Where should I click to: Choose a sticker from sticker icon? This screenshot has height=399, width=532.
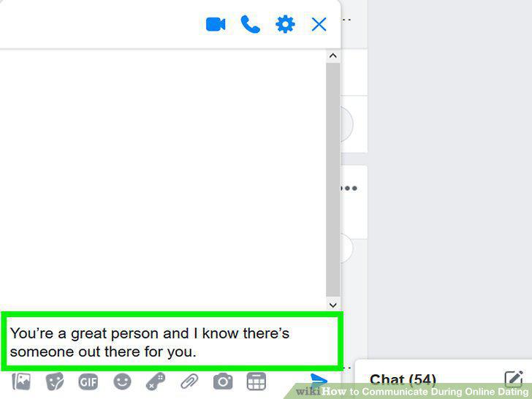pos(55,381)
